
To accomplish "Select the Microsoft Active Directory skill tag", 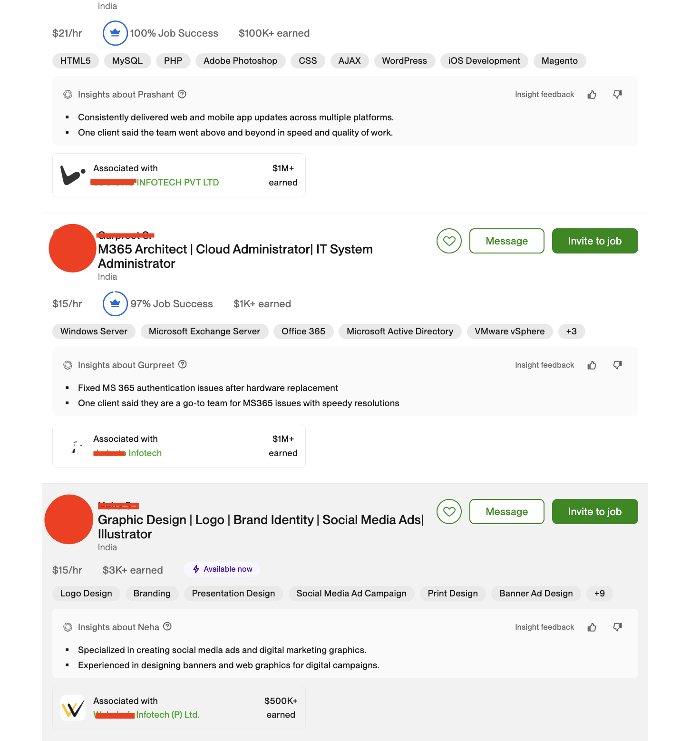I will (x=399, y=331).
